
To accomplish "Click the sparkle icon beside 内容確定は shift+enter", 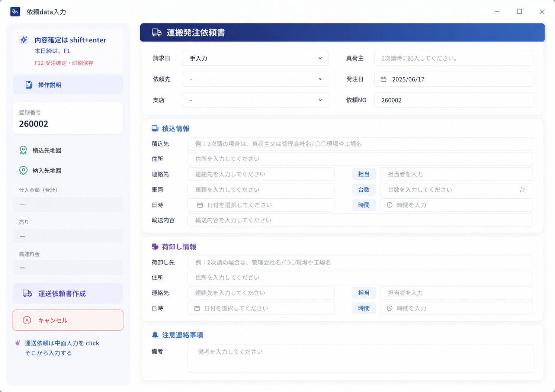I will (24, 40).
